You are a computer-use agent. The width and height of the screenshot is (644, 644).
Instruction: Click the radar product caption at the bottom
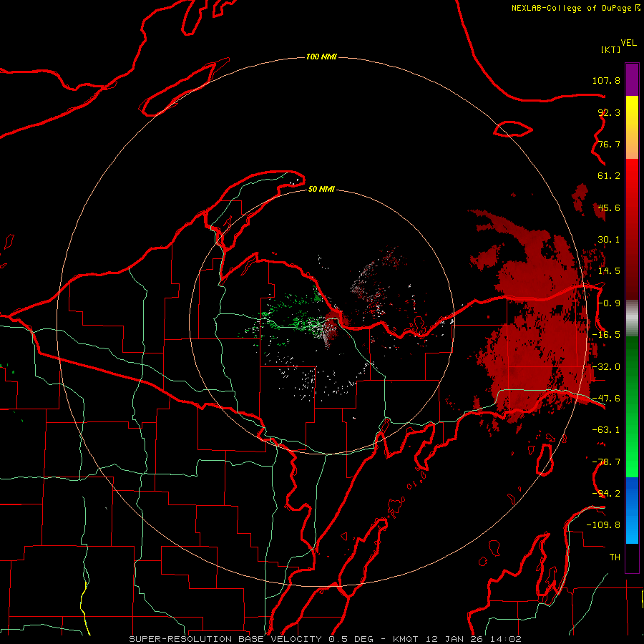tap(326, 639)
